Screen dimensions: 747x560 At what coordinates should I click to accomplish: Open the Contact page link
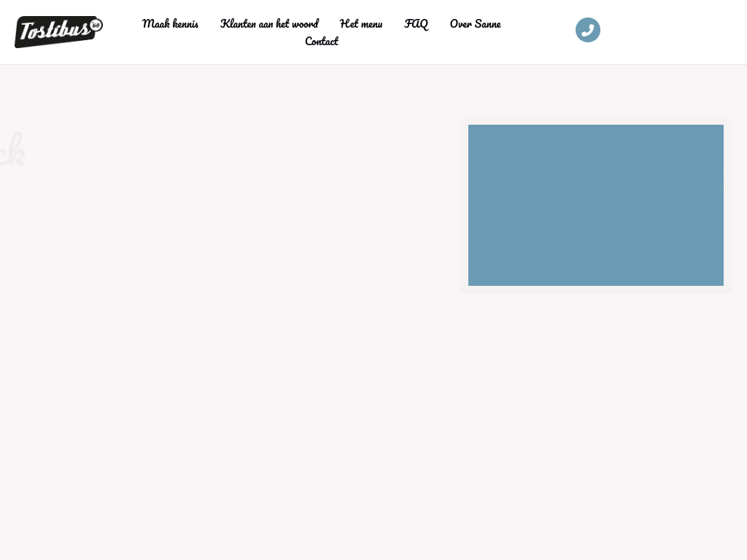[x=321, y=42]
